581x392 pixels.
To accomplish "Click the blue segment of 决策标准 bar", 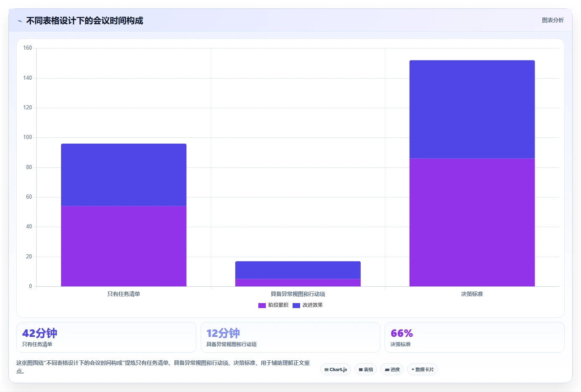I will click(x=472, y=109).
